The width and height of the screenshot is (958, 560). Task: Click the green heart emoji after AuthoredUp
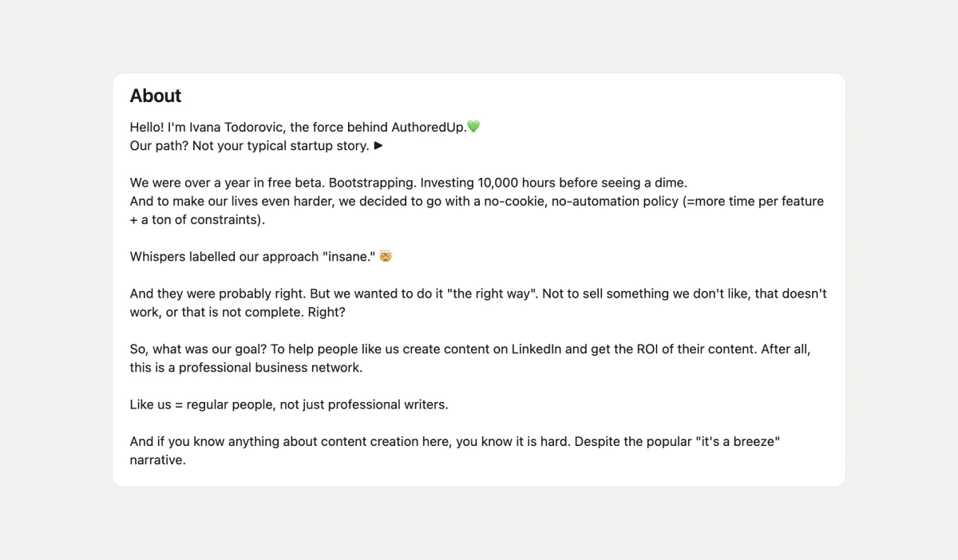473,127
